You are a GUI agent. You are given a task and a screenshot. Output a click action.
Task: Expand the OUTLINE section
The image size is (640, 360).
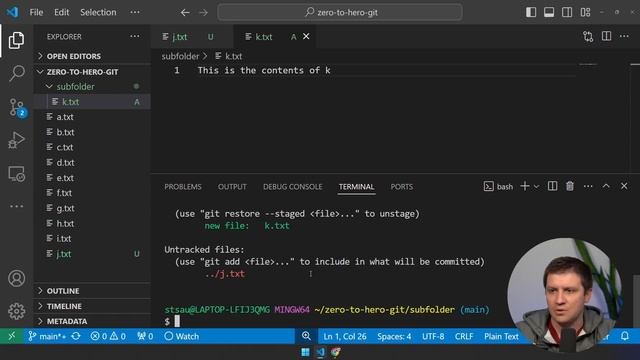click(92, 291)
